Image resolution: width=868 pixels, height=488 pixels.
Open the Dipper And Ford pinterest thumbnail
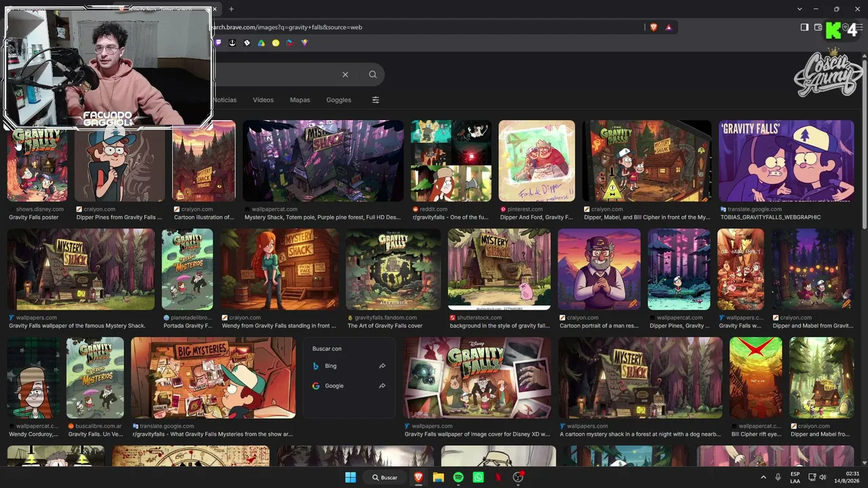click(x=537, y=161)
